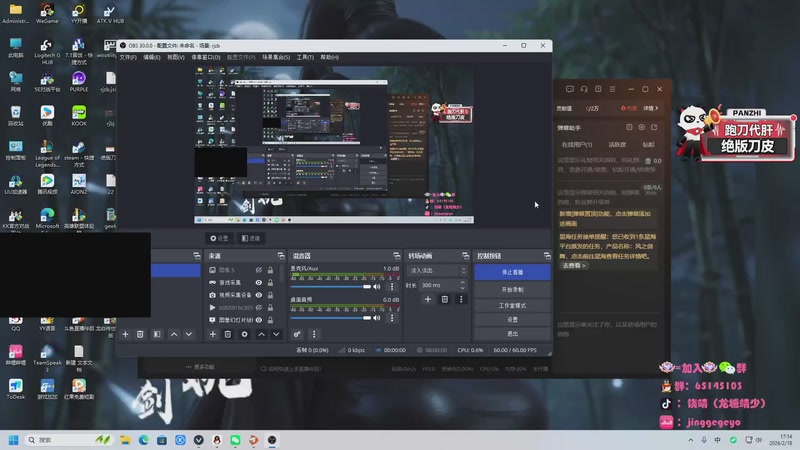Open 场景集合(S) menu in OBS
The width and height of the screenshot is (800, 450).
click(276, 57)
